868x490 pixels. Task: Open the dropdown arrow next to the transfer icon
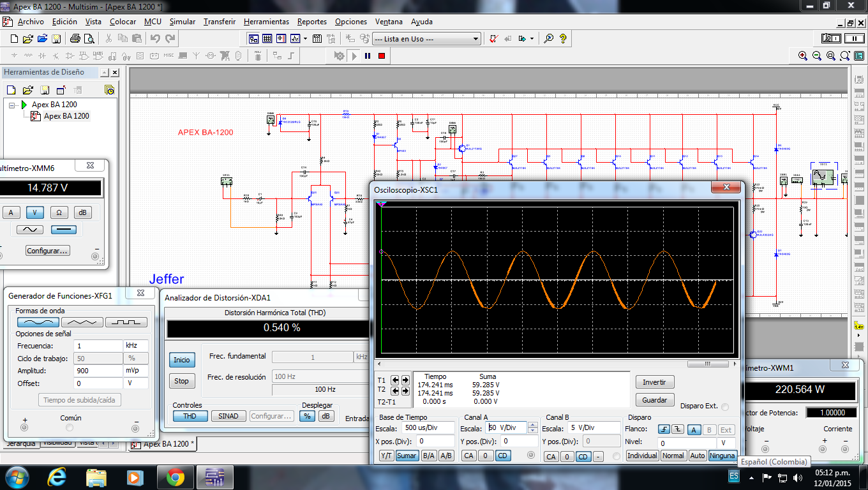point(532,38)
